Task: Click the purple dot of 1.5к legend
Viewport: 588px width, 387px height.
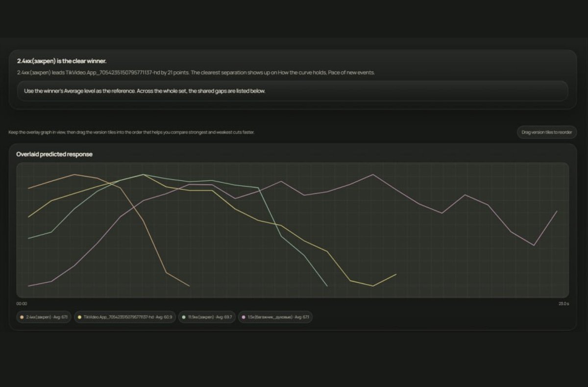Action: point(244,317)
